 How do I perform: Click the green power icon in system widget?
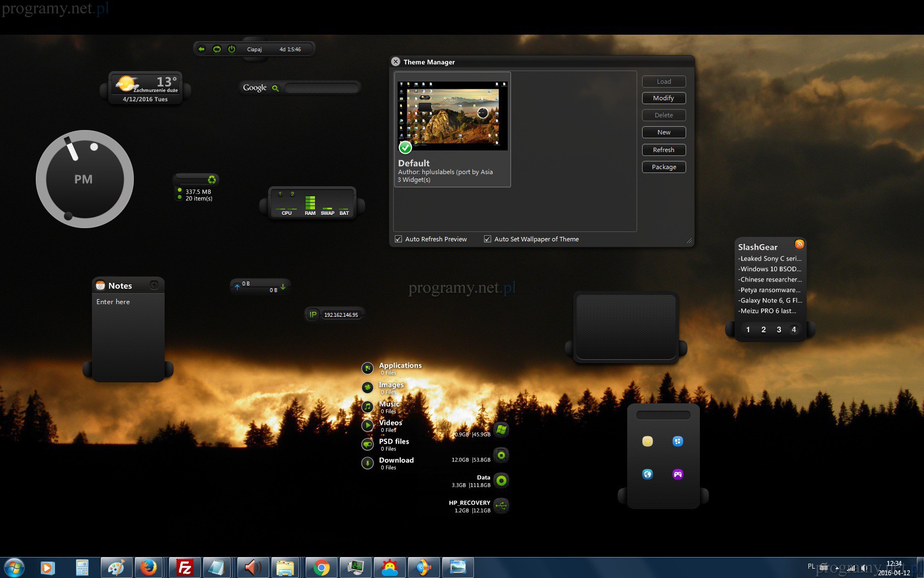coord(232,49)
